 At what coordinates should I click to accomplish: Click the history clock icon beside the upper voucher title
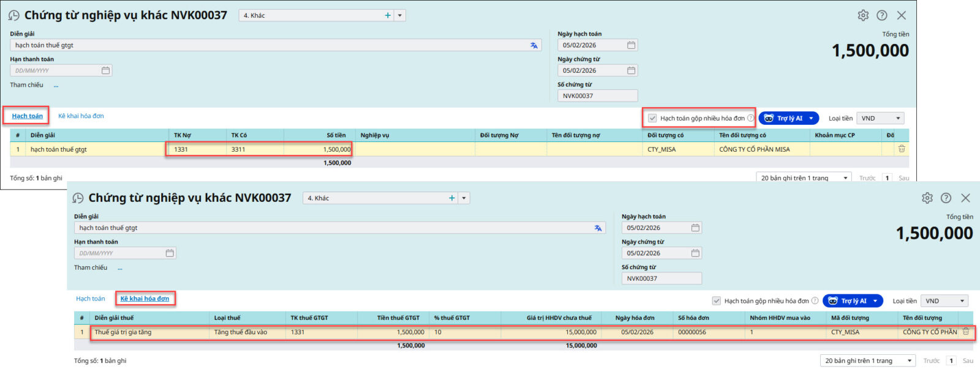point(13,15)
